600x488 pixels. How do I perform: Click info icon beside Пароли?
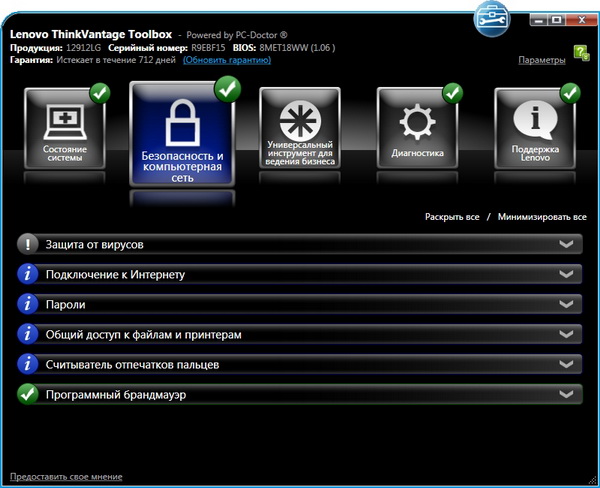point(29,304)
